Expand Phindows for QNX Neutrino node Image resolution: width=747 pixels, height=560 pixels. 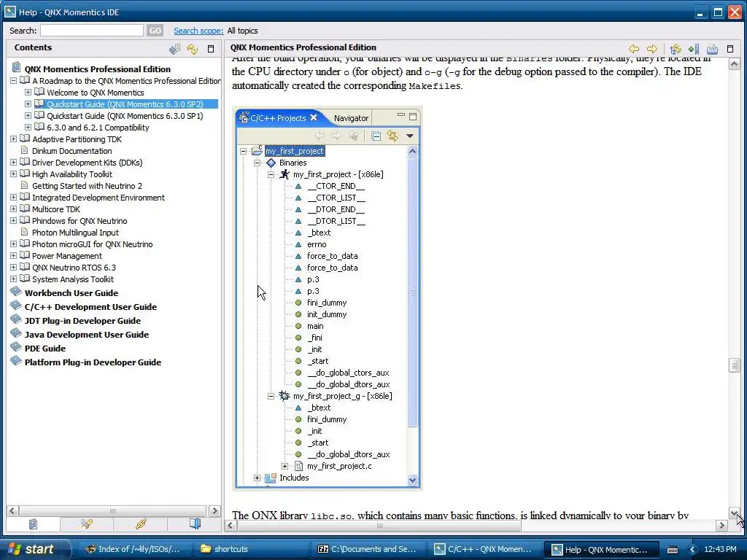click(13, 220)
